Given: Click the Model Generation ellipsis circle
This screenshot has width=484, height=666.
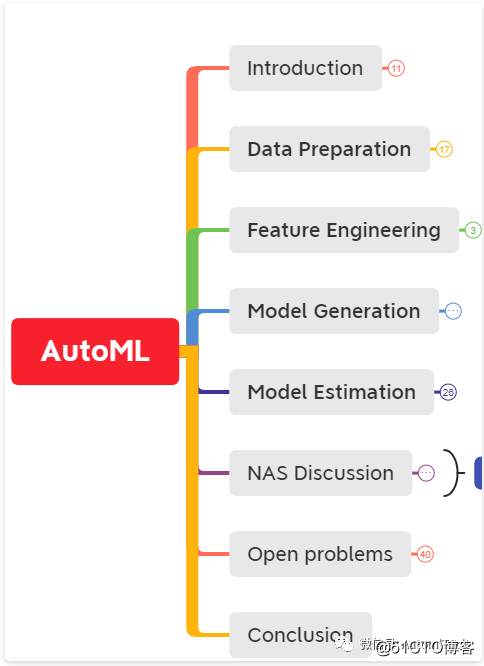Looking at the screenshot, I should click(453, 311).
